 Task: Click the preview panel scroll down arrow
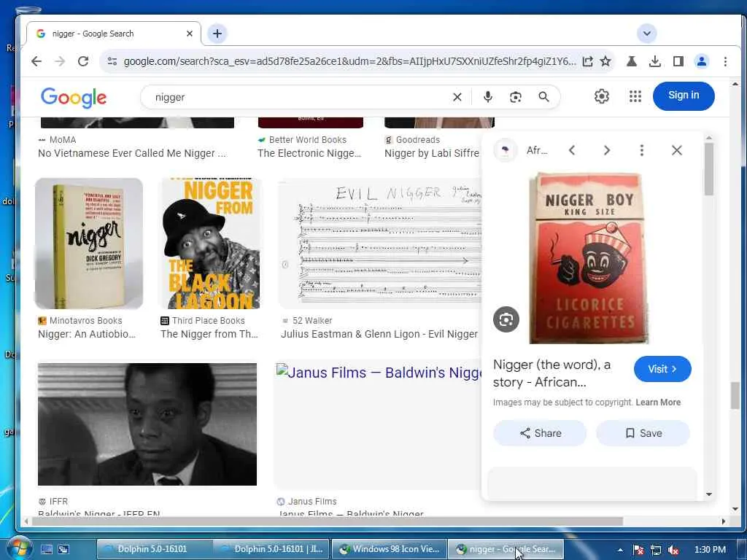(709, 494)
